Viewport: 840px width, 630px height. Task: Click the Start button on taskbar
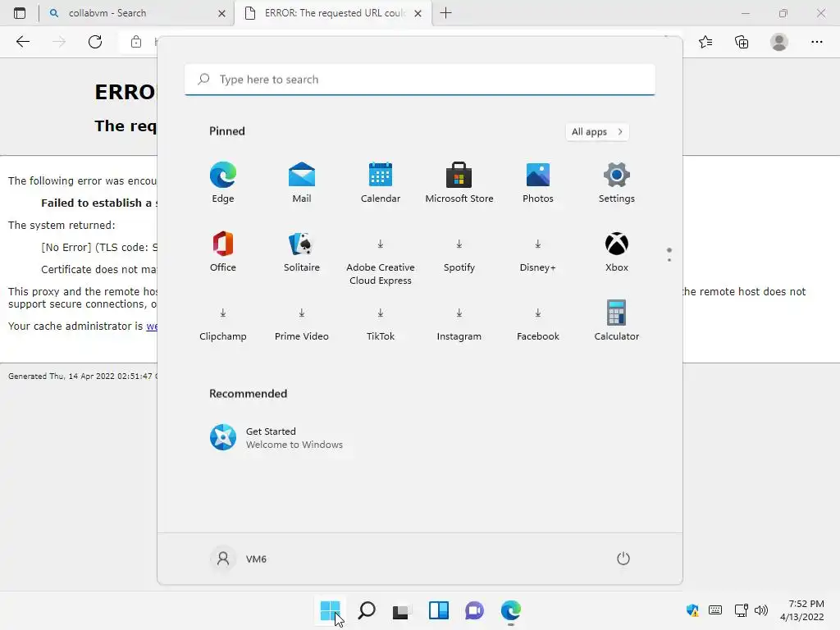pos(330,610)
